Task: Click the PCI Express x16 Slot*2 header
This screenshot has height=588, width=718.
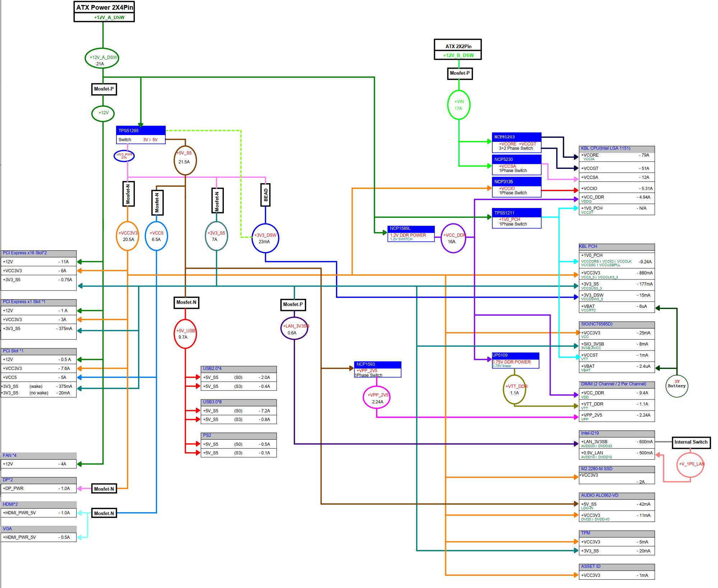Action: pyautogui.click(x=38, y=253)
